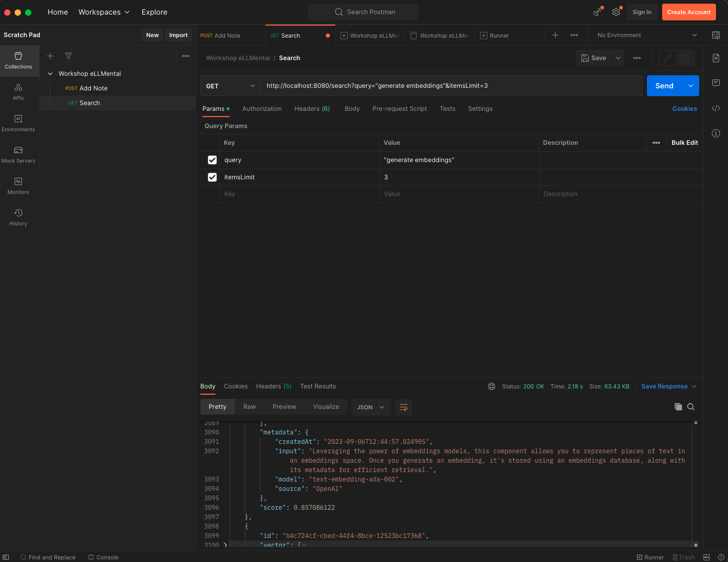Image resolution: width=728 pixels, height=562 pixels.
Task: Click Bulk Edit in params table
Action: pos(685,143)
